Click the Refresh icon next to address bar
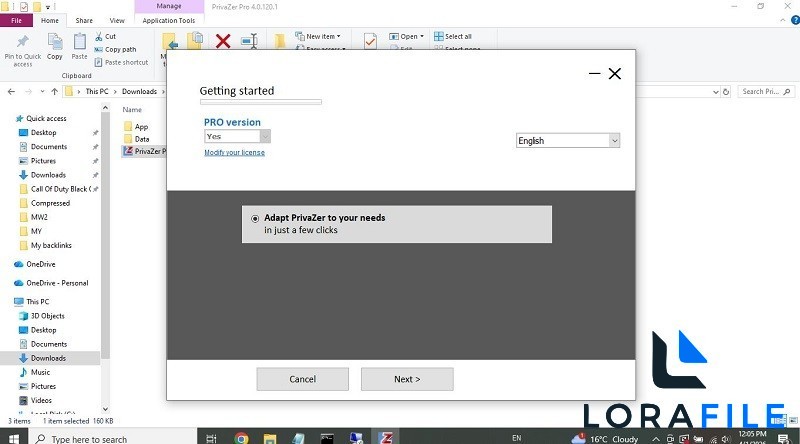 (726, 92)
